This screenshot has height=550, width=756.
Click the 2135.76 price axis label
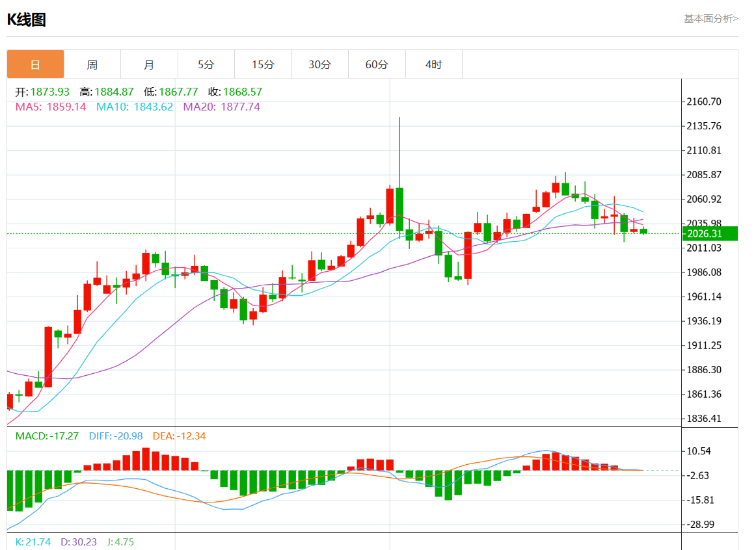click(x=704, y=126)
